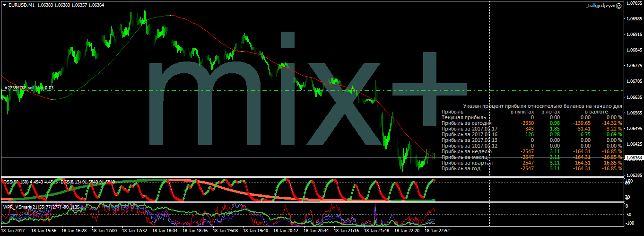Click the 'Текущая прибыль' row label
Screen dimensions: 644x236
point(464,117)
